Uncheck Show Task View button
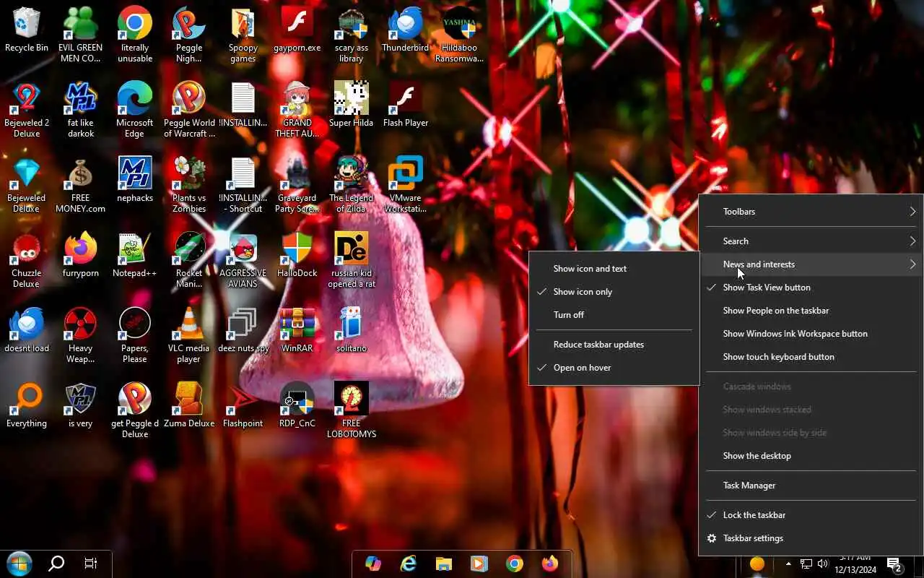This screenshot has width=924, height=578. [x=811, y=288]
